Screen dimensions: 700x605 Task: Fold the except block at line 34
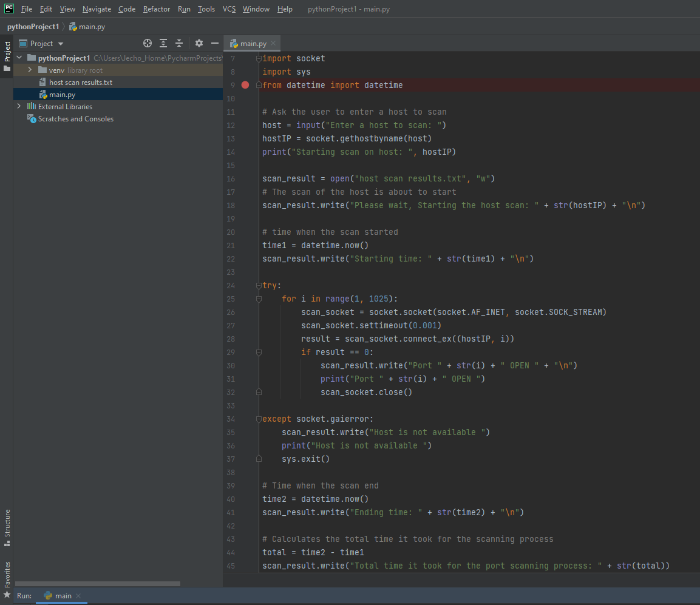pos(259,419)
